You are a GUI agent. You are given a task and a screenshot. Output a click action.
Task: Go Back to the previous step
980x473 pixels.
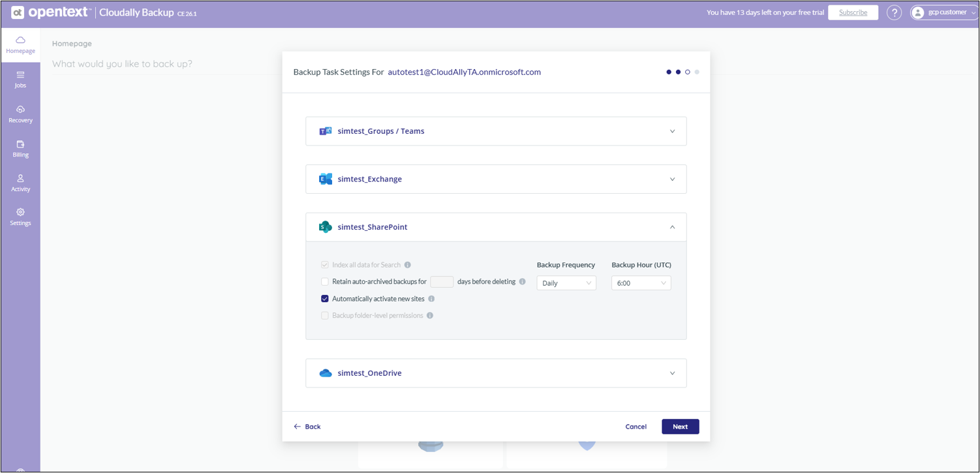(x=307, y=427)
